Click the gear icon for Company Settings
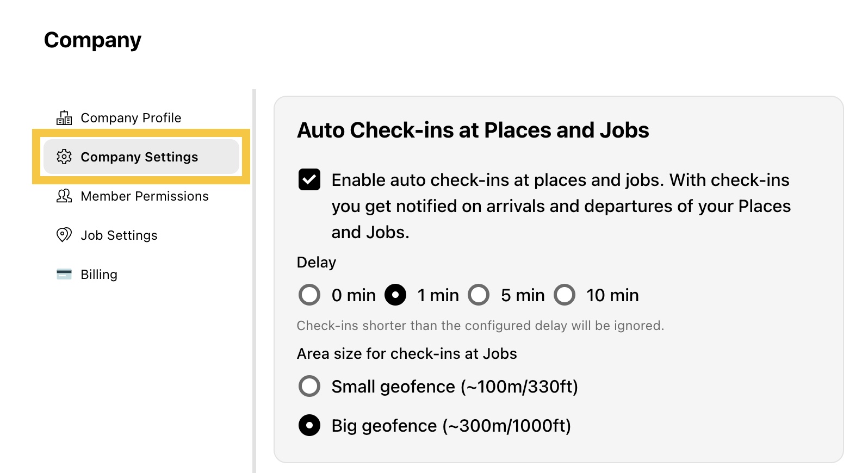Viewport: 868px width, 473px height. tap(64, 157)
